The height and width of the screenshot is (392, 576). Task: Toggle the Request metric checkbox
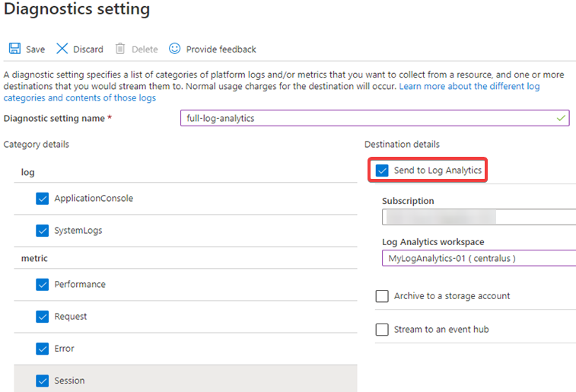coord(43,316)
